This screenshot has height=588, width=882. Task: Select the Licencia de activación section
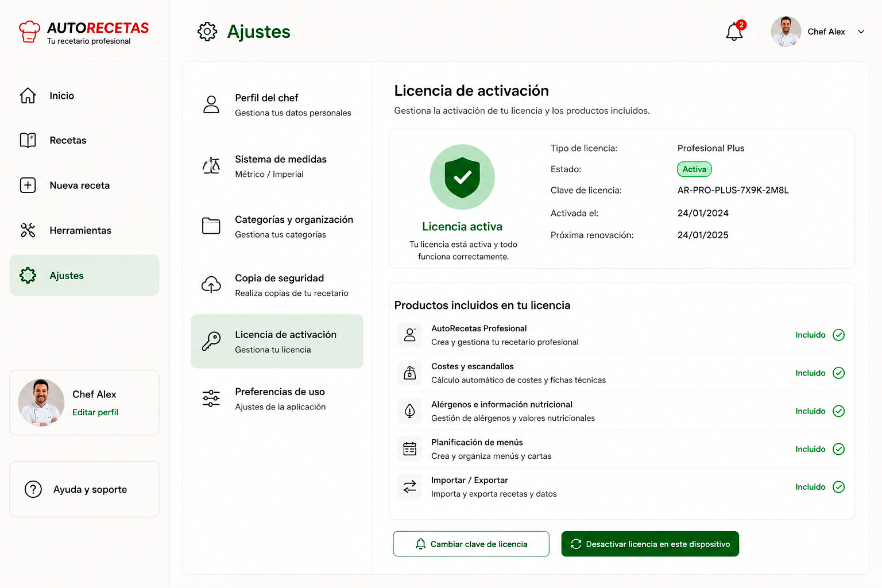coord(277,341)
